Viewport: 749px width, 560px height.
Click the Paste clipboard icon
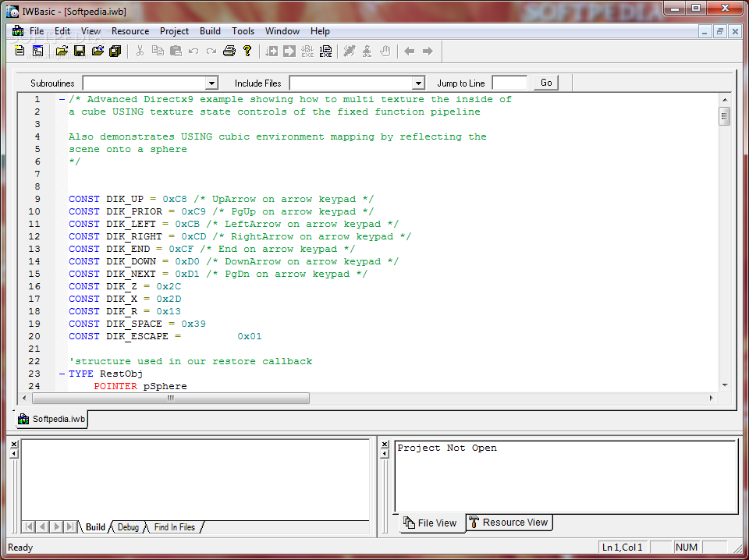176,51
